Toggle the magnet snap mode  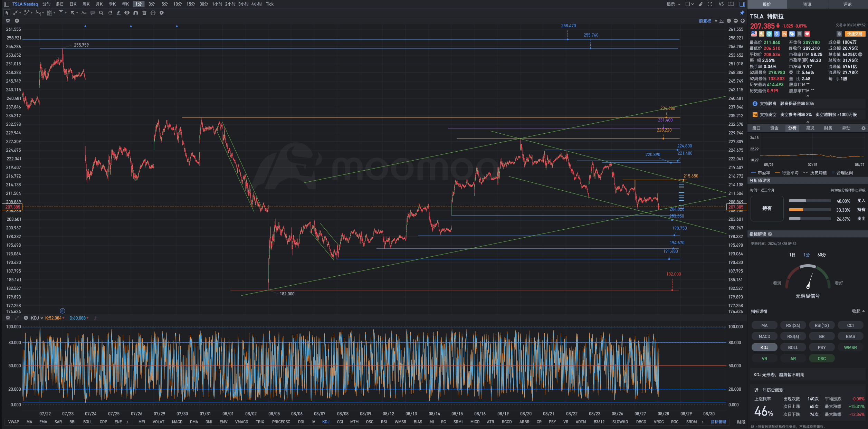click(x=136, y=13)
